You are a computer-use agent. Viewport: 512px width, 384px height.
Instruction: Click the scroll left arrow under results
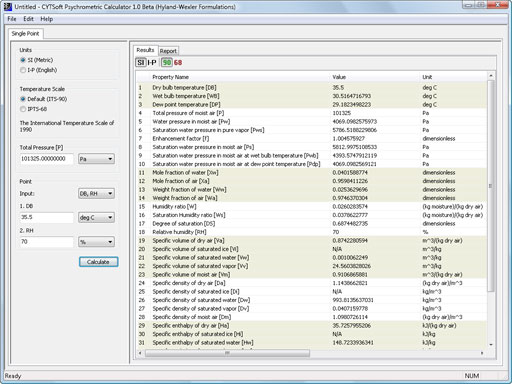[x=140, y=353]
